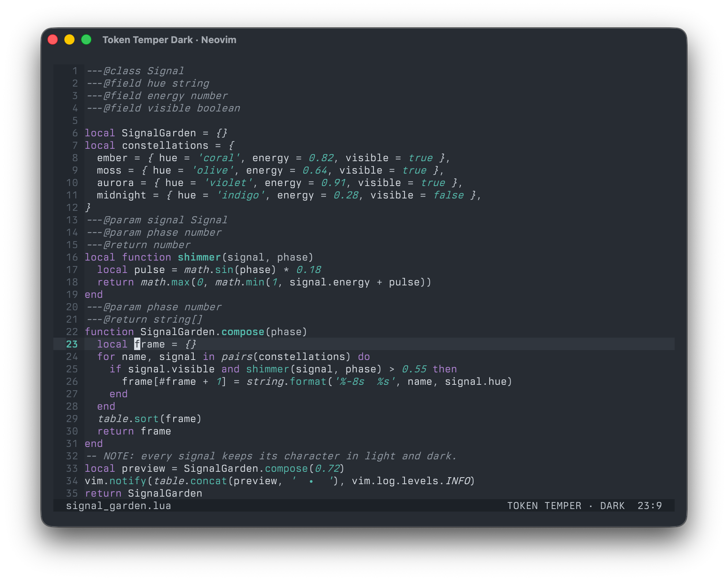
Task: Click 'math.min' call on line 18
Action: click(x=240, y=282)
